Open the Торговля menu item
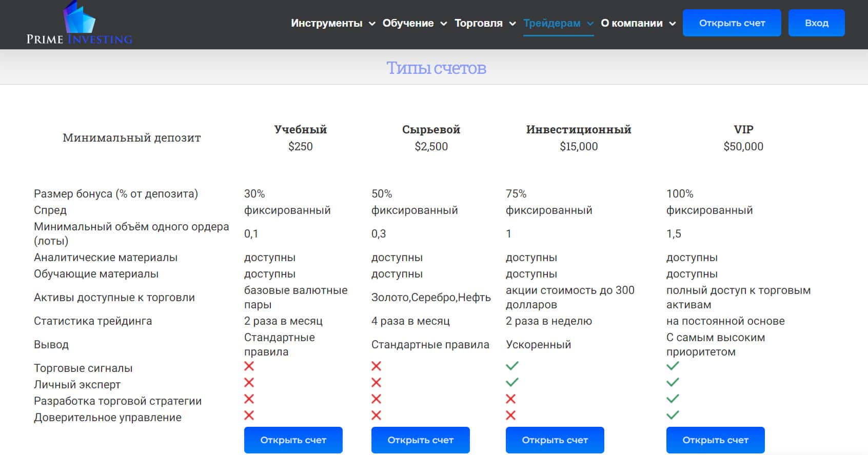The width and height of the screenshot is (868, 455). 478,23
